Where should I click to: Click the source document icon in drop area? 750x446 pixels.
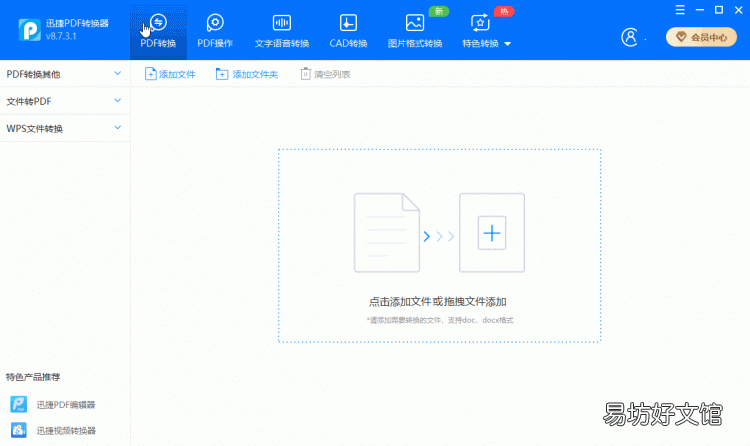click(386, 233)
